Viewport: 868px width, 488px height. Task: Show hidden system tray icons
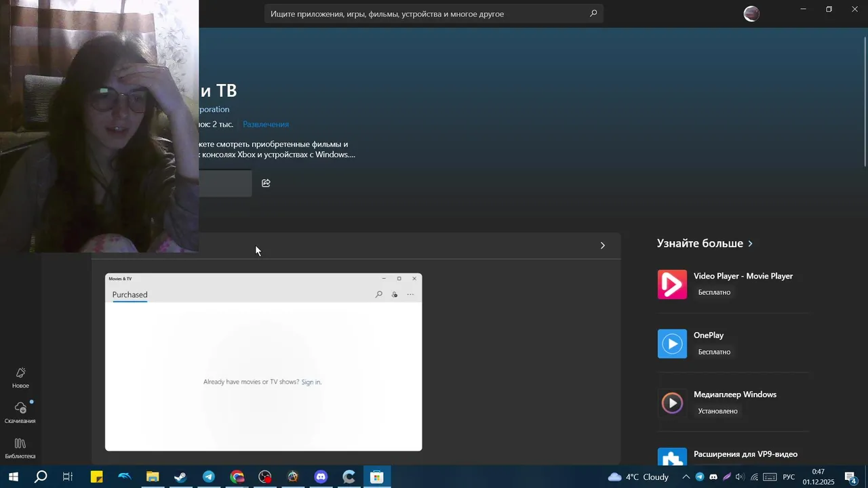pyautogui.click(x=686, y=477)
